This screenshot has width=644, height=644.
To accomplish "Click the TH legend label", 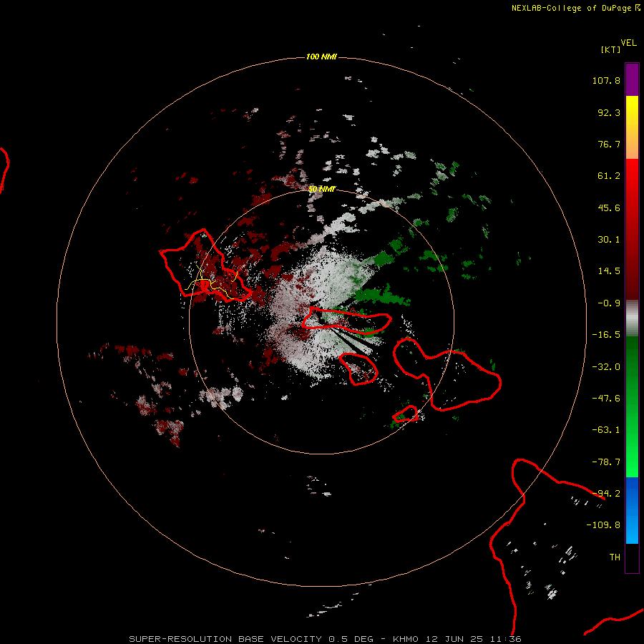I will (x=615, y=557).
